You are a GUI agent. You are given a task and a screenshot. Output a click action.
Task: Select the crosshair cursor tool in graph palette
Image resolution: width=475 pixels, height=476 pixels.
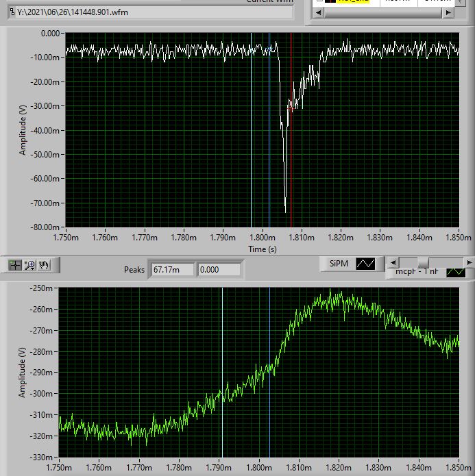[x=15, y=264]
